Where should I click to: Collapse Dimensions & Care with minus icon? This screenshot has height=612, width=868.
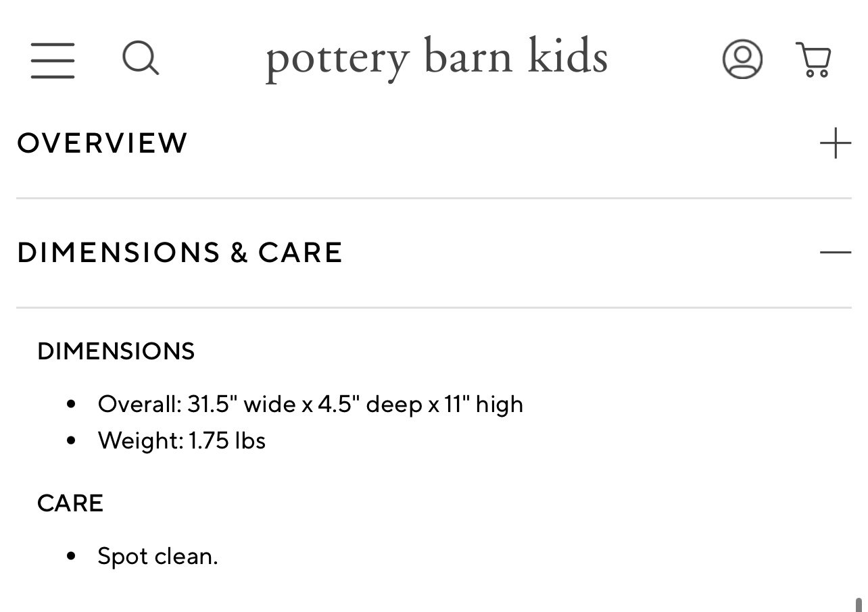pos(835,253)
